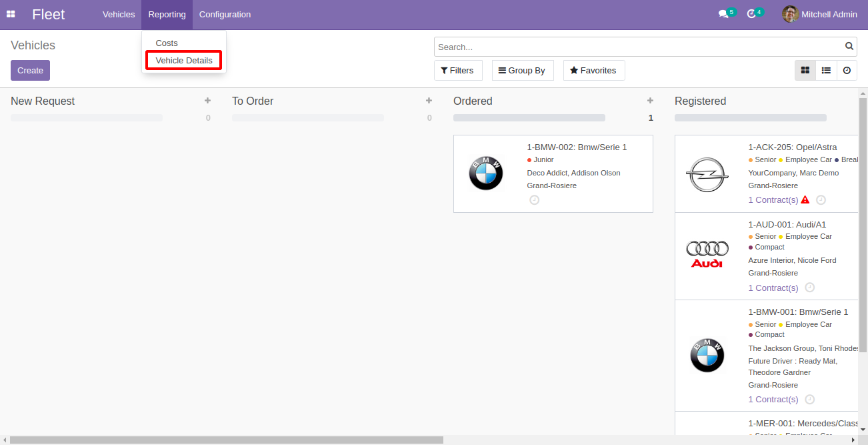The height and width of the screenshot is (445, 868).
Task: Open the Opel logo on 1-ACK-205 card
Action: [x=707, y=175]
